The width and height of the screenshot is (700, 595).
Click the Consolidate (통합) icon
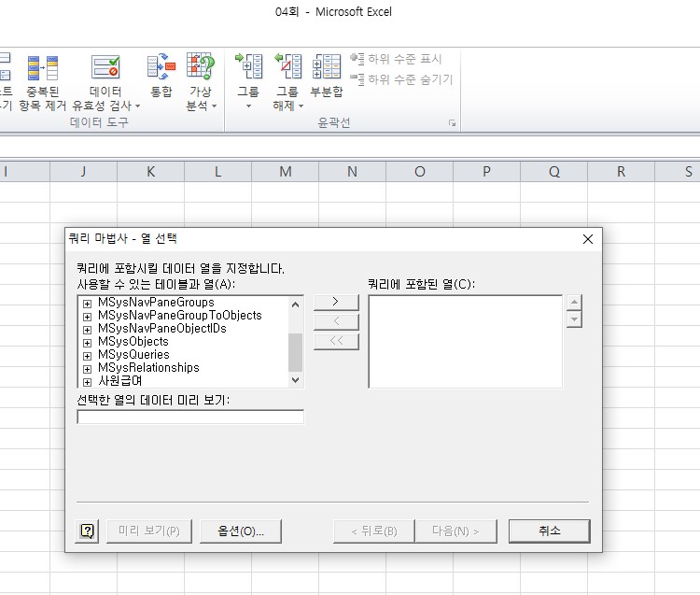point(161,68)
